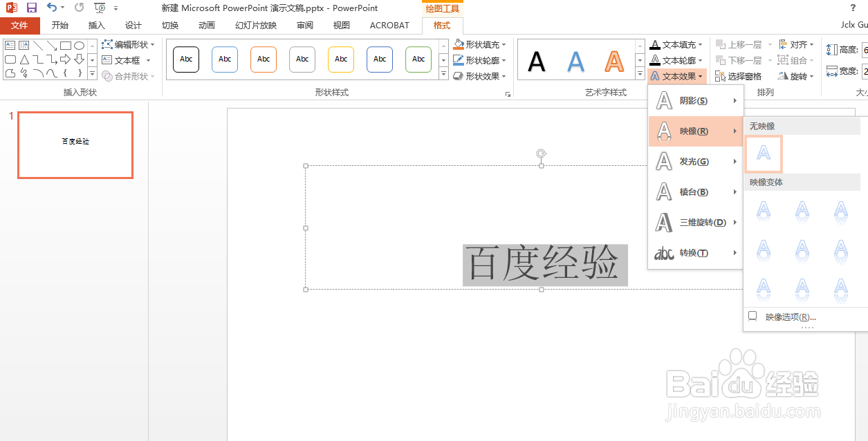This screenshot has width=868, height=441.
Task: Open 编辑形状 dropdown
Action: click(128, 44)
